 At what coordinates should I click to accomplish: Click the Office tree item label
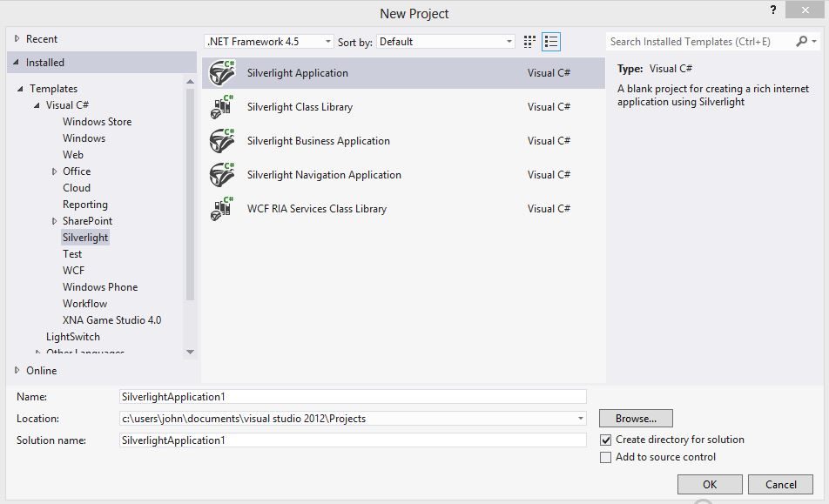pos(77,171)
